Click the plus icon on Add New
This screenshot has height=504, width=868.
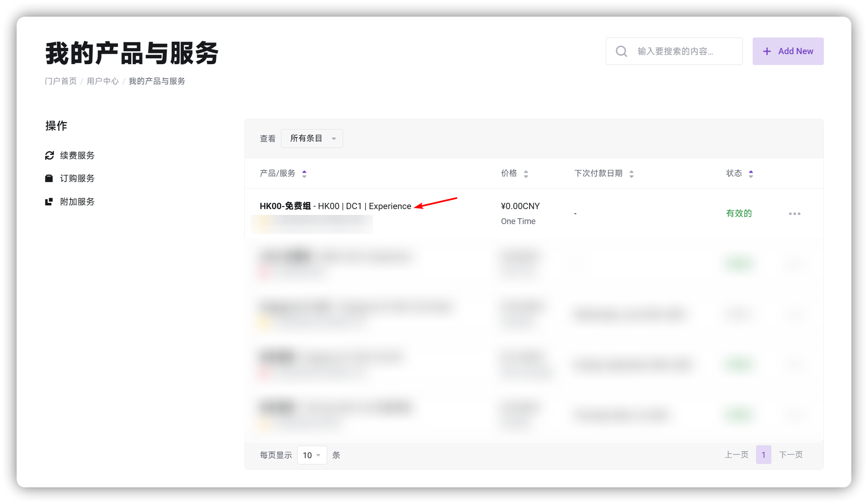pyautogui.click(x=767, y=51)
